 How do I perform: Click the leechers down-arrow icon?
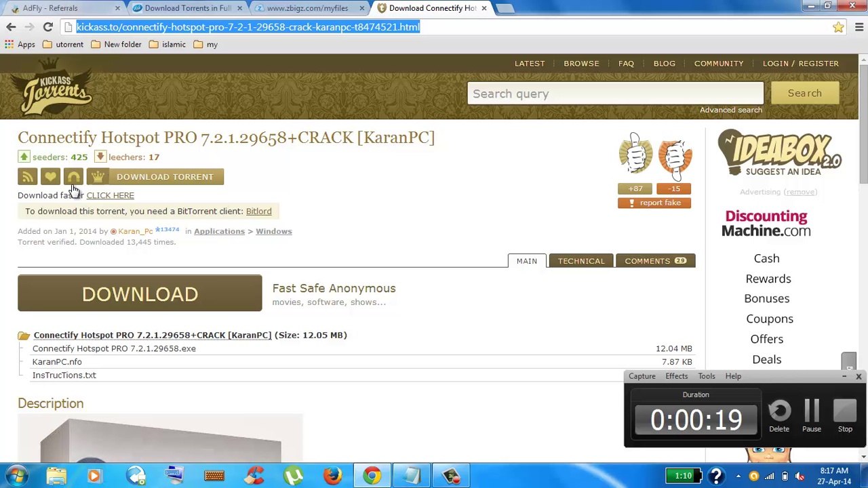coord(100,157)
